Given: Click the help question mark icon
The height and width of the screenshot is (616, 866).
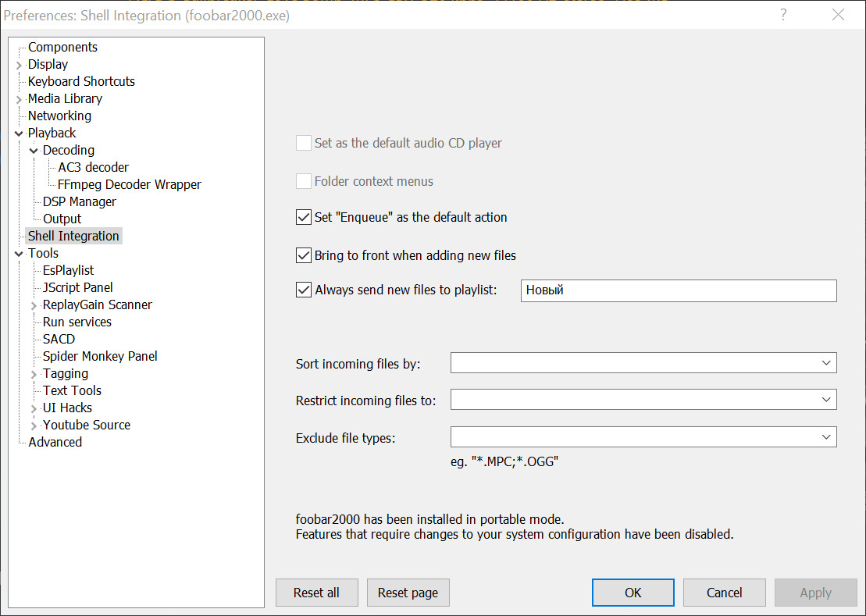Looking at the screenshot, I should point(783,15).
